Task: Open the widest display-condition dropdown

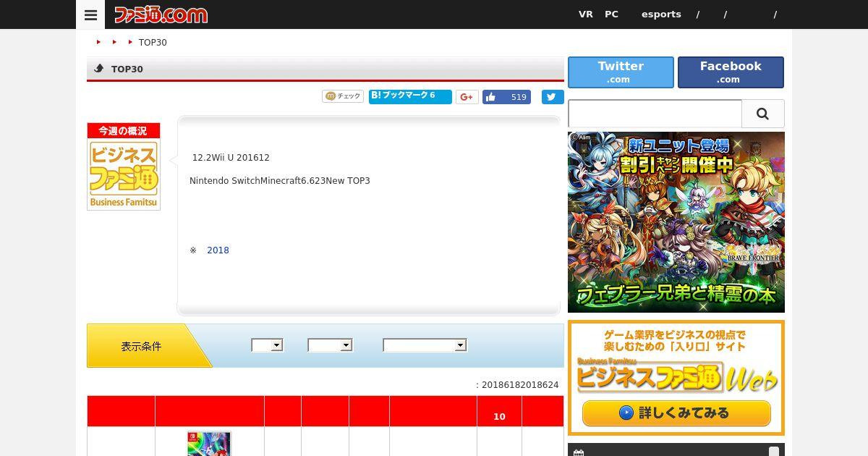Action: pyautogui.click(x=425, y=345)
